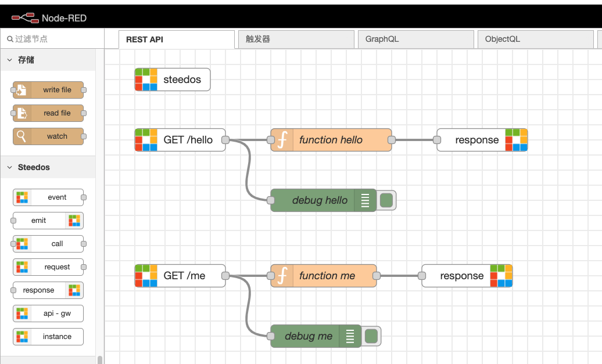Select the Steedos call palette node

click(49, 244)
